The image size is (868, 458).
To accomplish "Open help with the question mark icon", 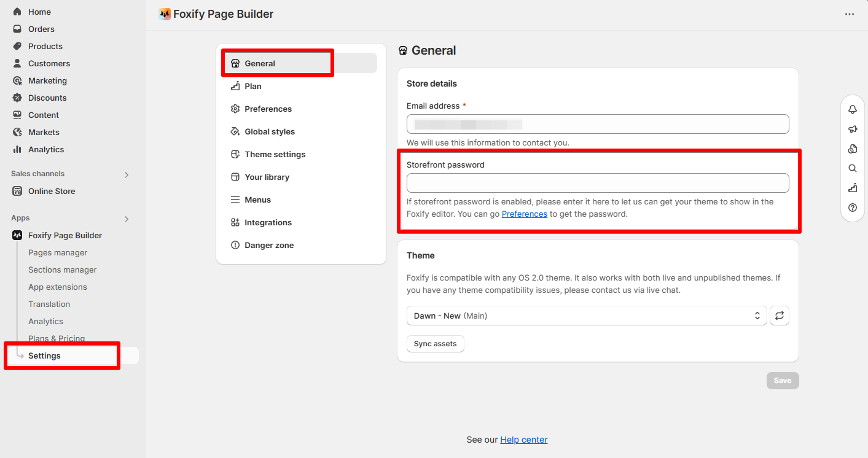I will coord(852,208).
